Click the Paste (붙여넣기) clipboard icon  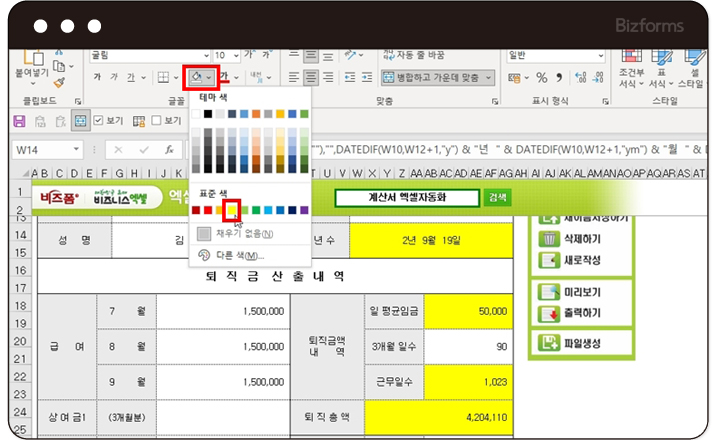coord(34,58)
